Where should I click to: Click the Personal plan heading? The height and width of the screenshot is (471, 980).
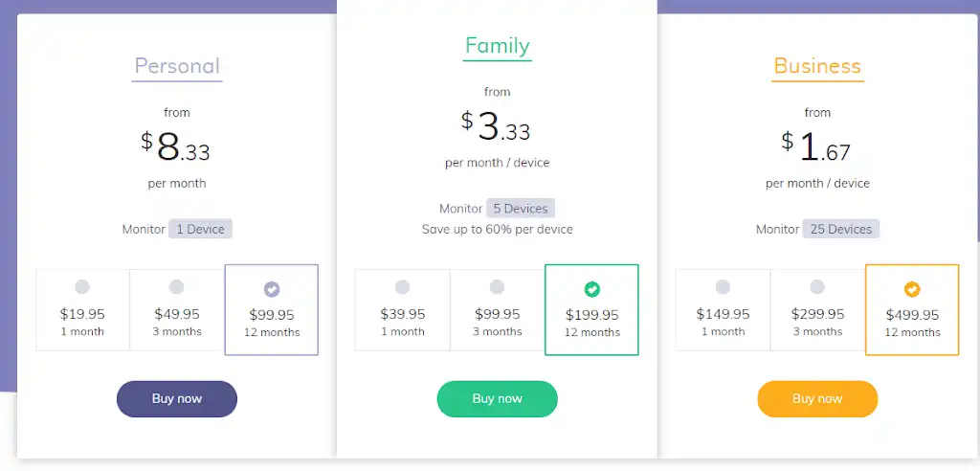tap(177, 66)
